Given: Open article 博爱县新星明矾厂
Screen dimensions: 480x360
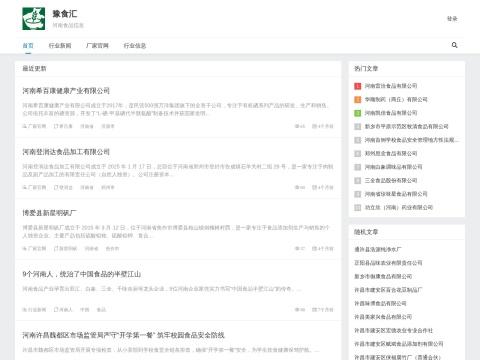Looking at the screenshot, I should click(49, 213).
